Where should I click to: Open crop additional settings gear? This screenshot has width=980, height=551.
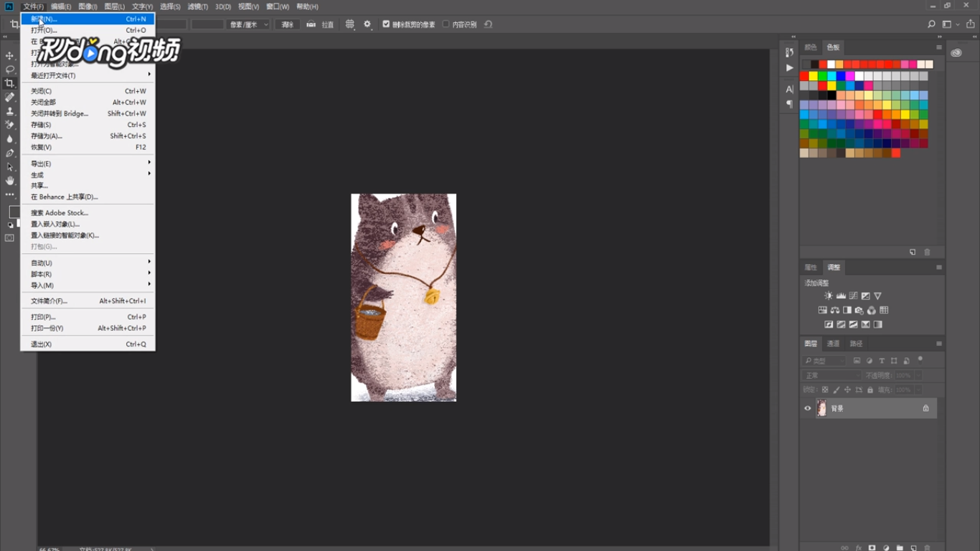pyautogui.click(x=367, y=24)
